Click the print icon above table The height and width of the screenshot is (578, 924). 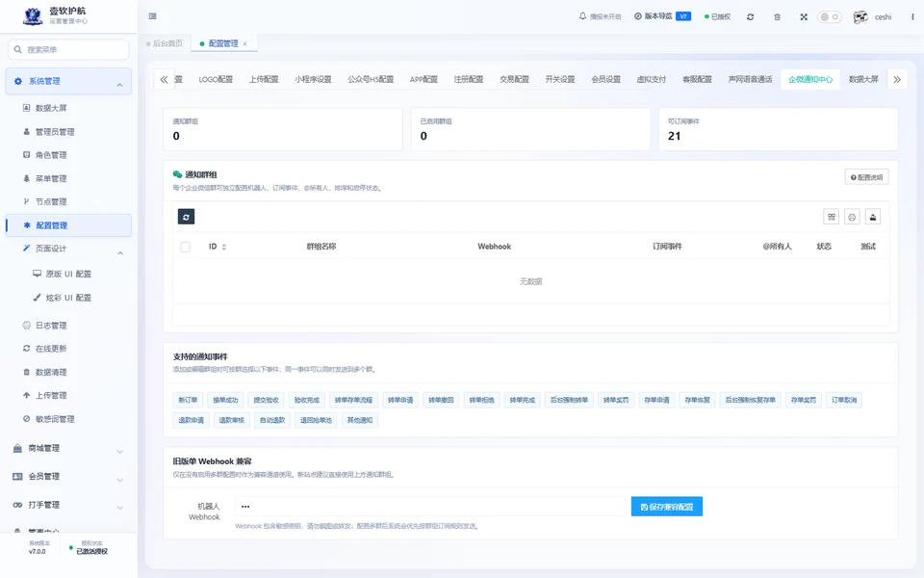point(852,217)
